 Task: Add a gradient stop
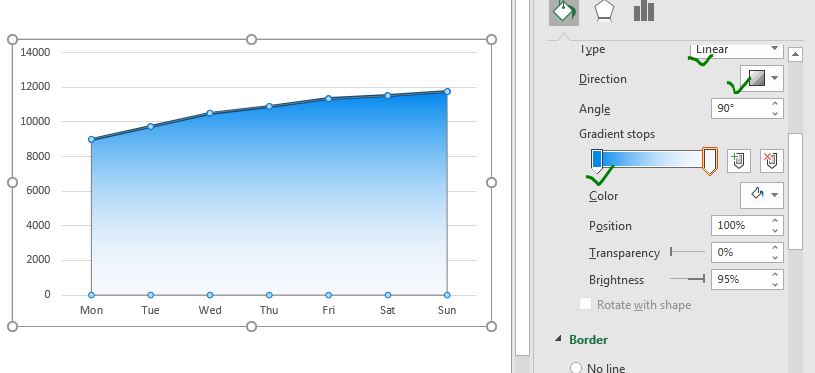(739, 161)
